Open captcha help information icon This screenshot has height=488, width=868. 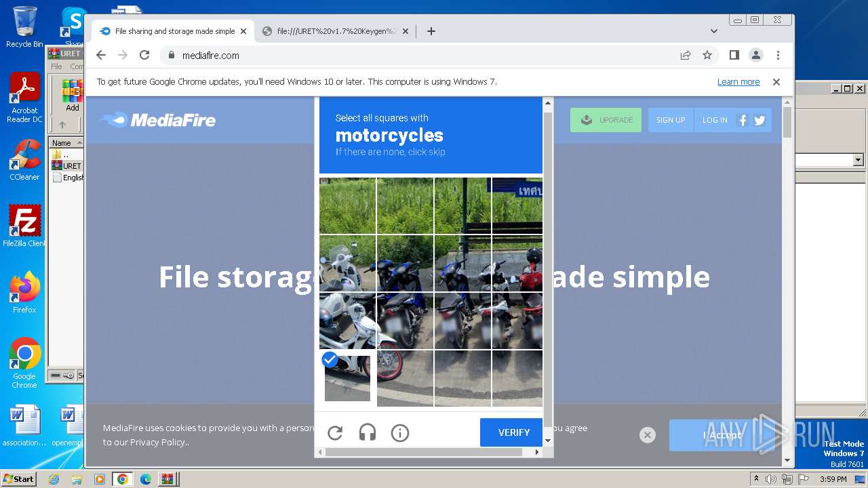tap(400, 432)
